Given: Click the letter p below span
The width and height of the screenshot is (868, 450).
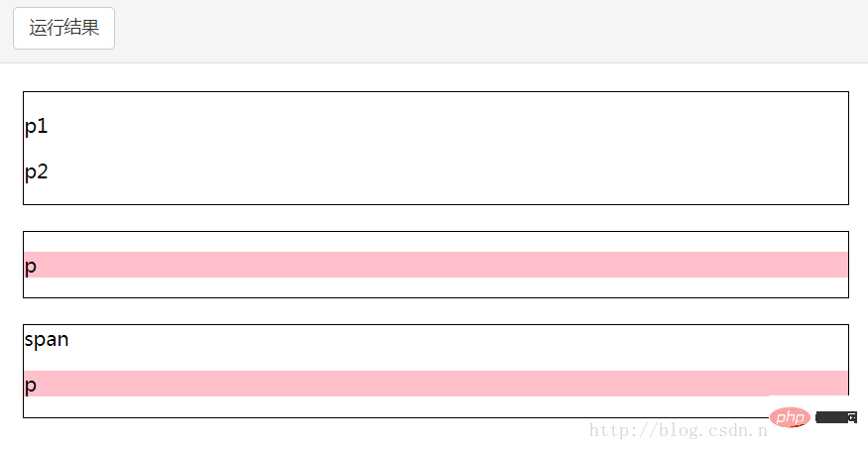Looking at the screenshot, I should (31, 385).
